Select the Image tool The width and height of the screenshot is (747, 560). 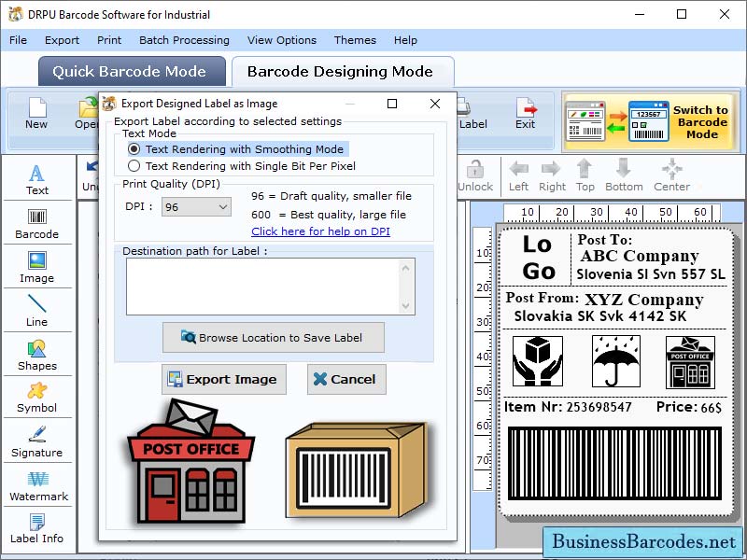37,269
